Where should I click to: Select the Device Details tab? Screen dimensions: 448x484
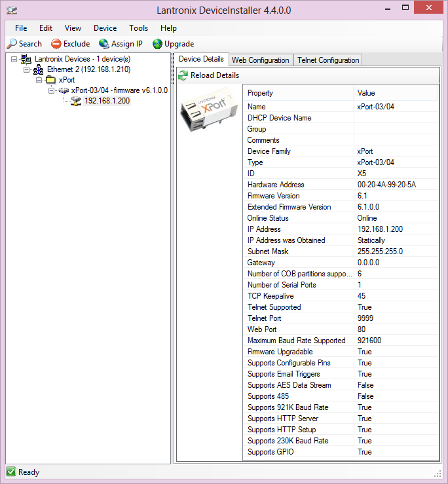201,59
